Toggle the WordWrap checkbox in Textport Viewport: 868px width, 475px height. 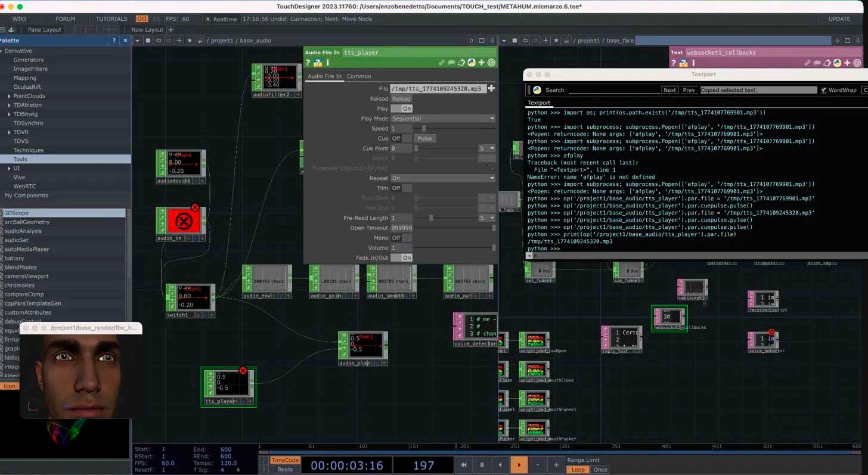coord(824,90)
